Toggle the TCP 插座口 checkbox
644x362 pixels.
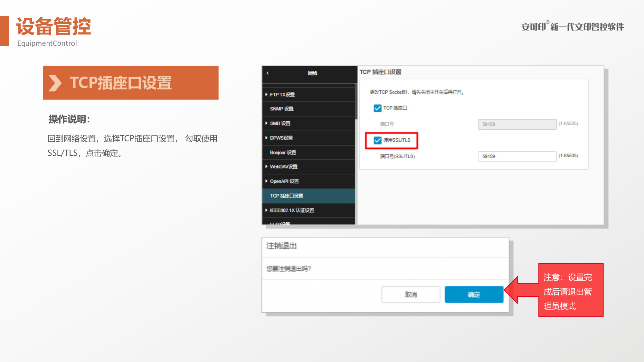point(377,108)
